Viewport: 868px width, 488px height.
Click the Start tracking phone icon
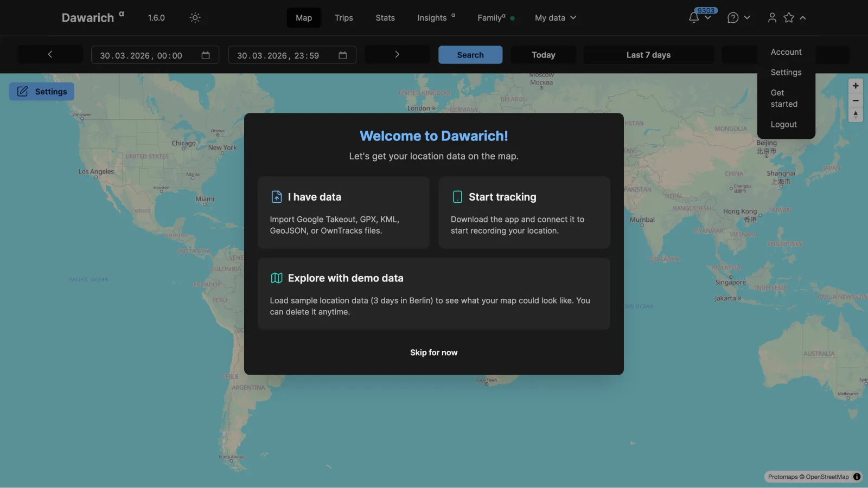tap(457, 197)
